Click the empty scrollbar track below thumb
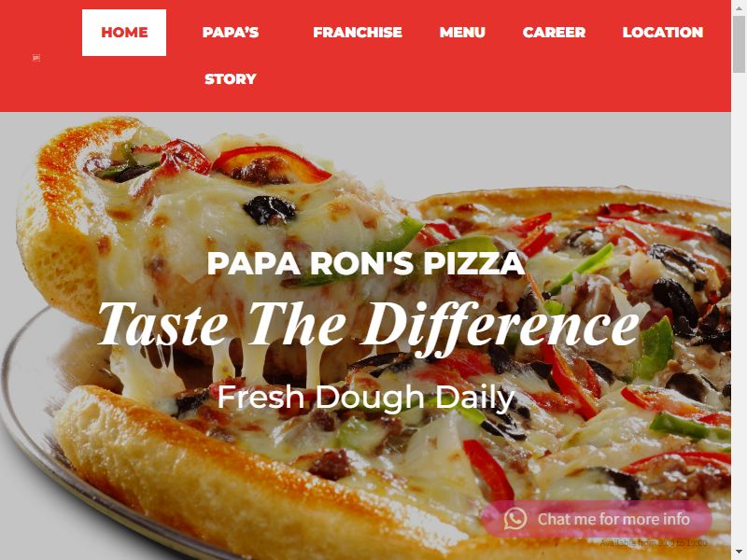The width and height of the screenshot is (747, 560). pos(739,310)
